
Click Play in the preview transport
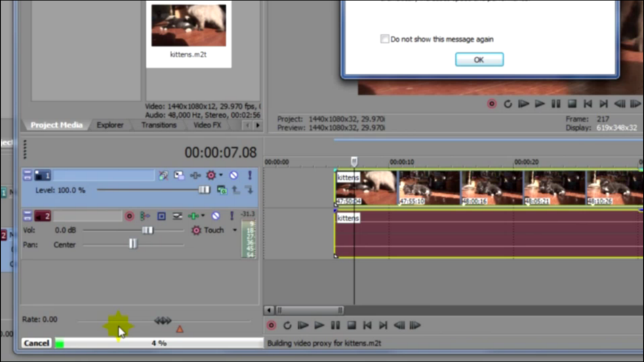tap(540, 104)
